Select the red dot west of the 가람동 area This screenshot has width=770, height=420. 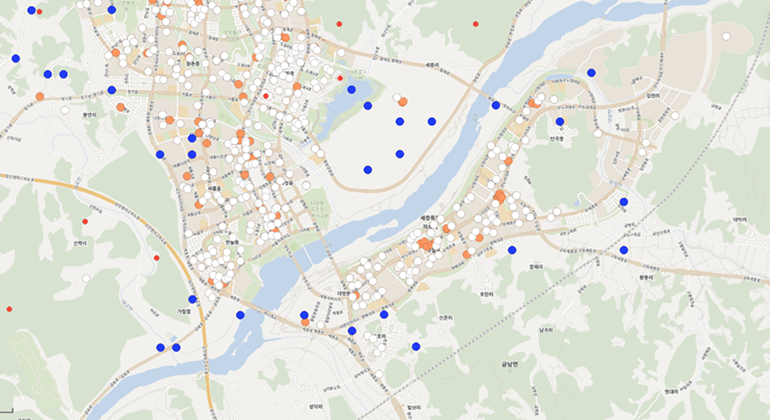tap(156, 258)
